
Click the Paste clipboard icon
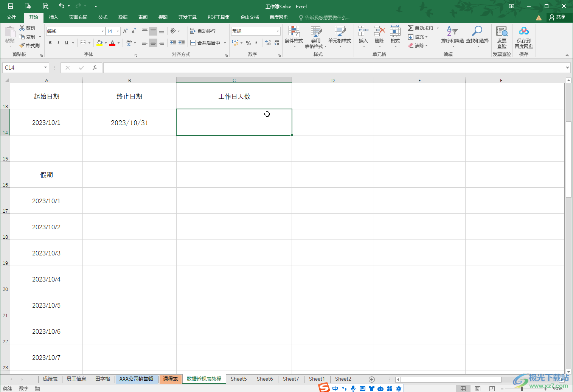tap(10, 32)
